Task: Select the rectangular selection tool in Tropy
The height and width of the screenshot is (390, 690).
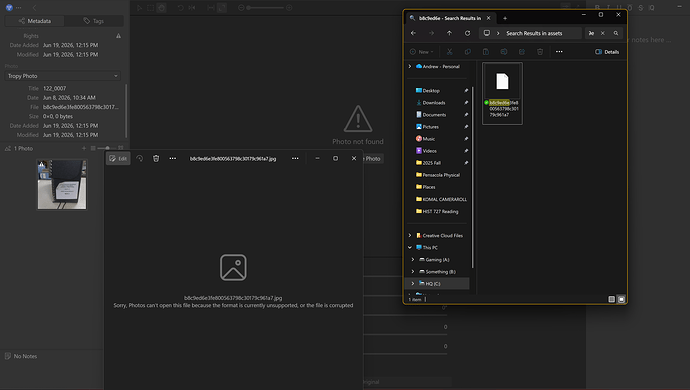Action: [150, 7]
